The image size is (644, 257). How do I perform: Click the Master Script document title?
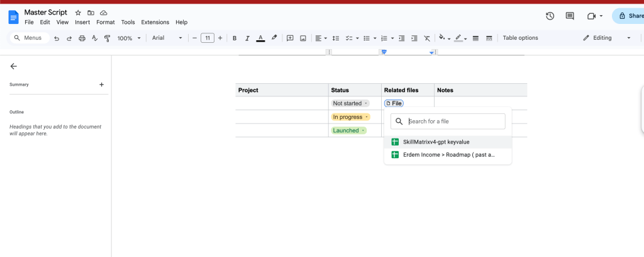(45, 13)
